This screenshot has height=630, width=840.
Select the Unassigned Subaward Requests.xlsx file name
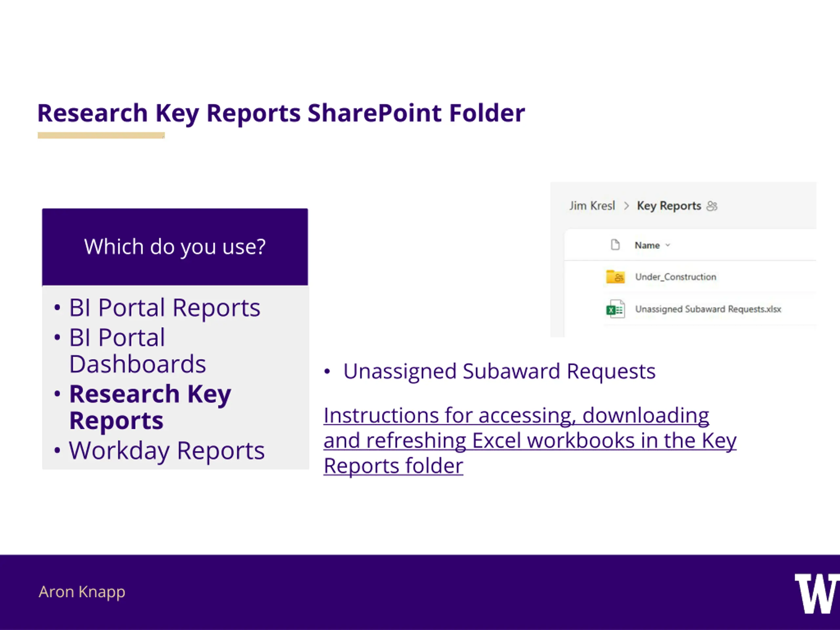tap(708, 309)
